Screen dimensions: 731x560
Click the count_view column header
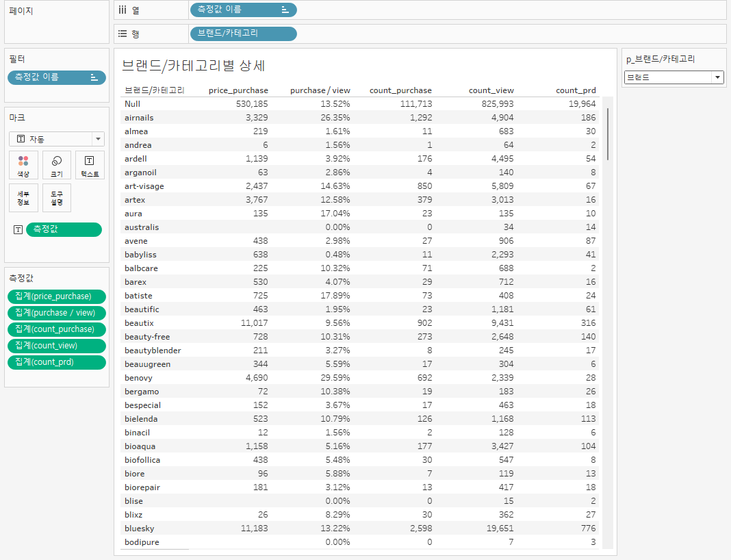click(491, 90)
